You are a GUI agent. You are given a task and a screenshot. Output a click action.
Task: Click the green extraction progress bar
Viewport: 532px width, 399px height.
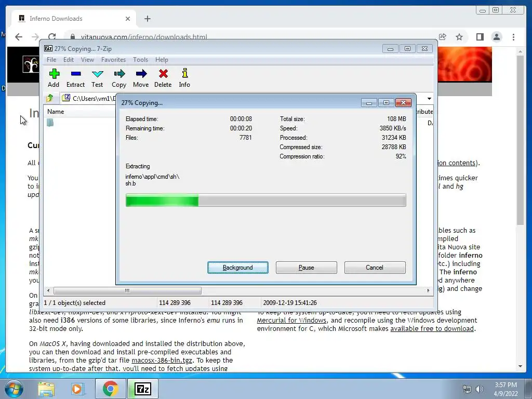pyautogui.click(x=162, y=200)
